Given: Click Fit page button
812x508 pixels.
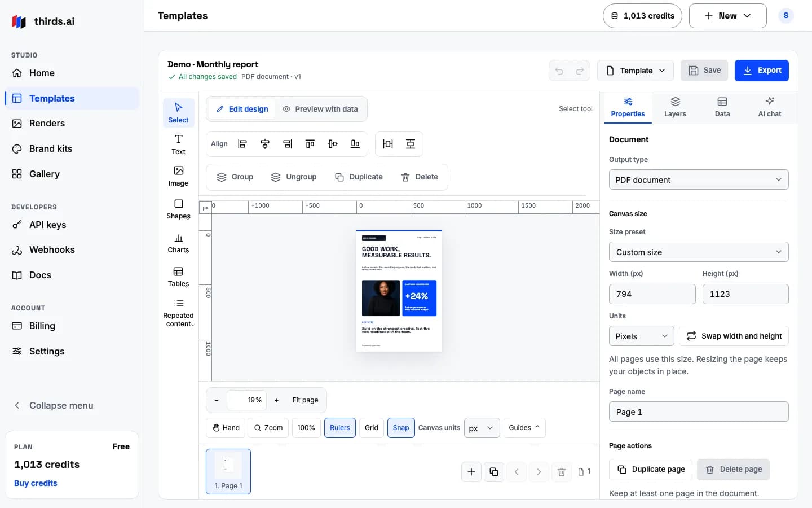Looking at the screenshot, I should point(305,400).
